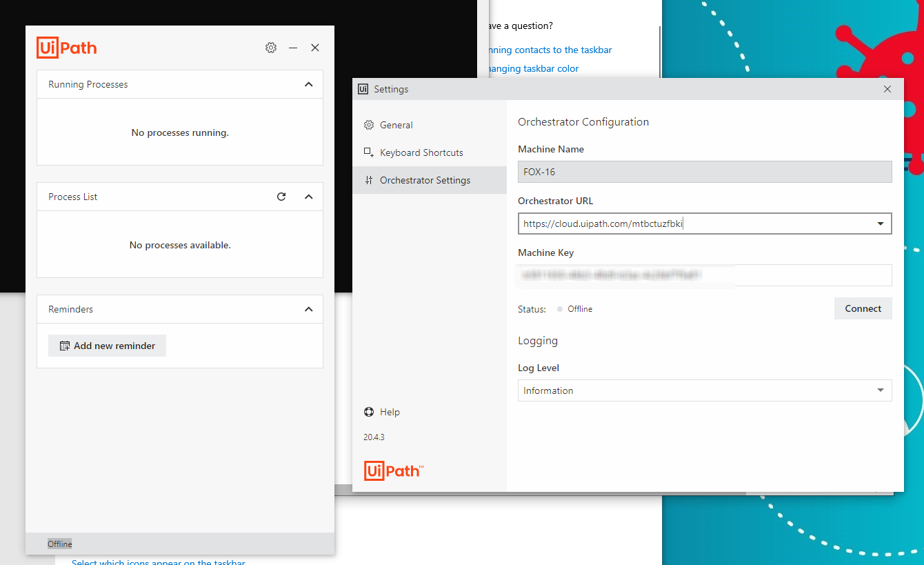Viewport: 924px width, 565px height.
Task: Close the UiPath Assistant window
Action: 315,48
